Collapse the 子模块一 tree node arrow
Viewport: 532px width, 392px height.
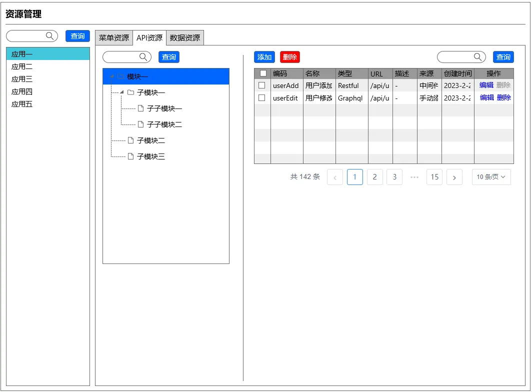point(122,92)
